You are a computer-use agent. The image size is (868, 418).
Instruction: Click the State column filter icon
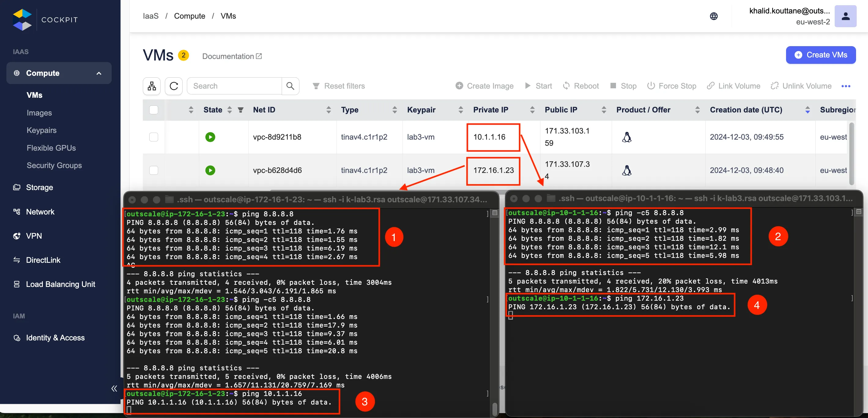(241, 110)
